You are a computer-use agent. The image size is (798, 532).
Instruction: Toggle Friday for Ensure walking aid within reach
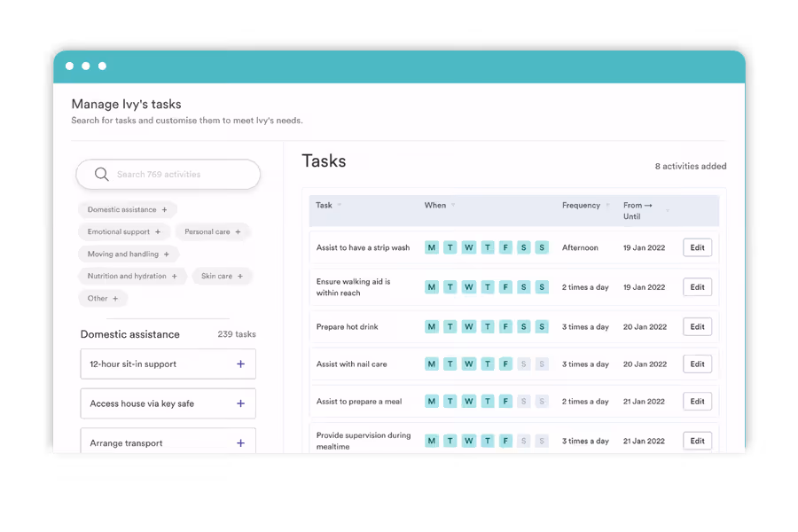(x=505, y=287)
